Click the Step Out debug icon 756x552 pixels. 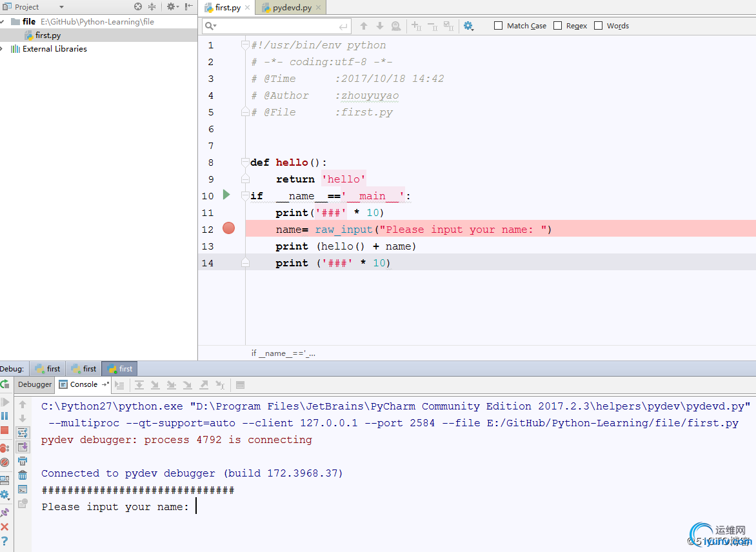point(204,385)
